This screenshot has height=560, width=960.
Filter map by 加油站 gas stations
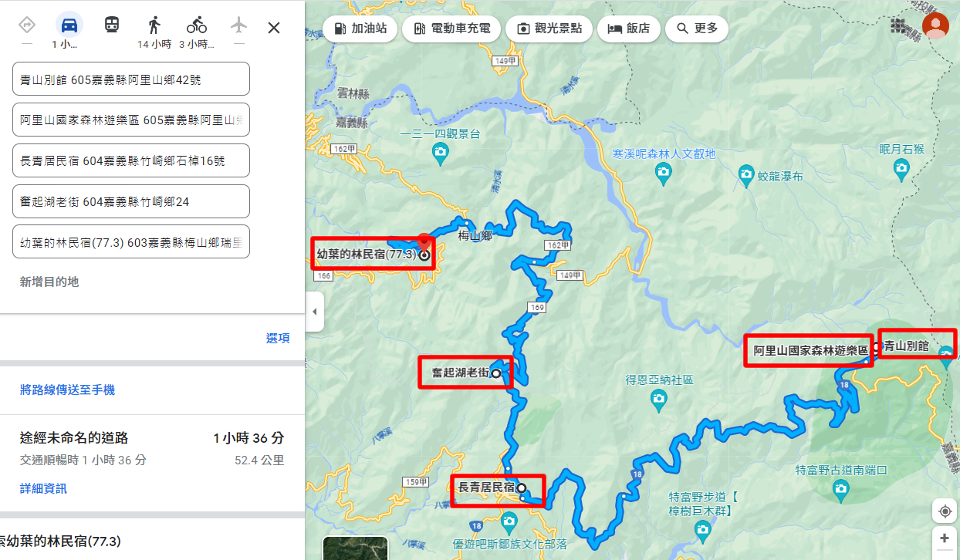361,29
